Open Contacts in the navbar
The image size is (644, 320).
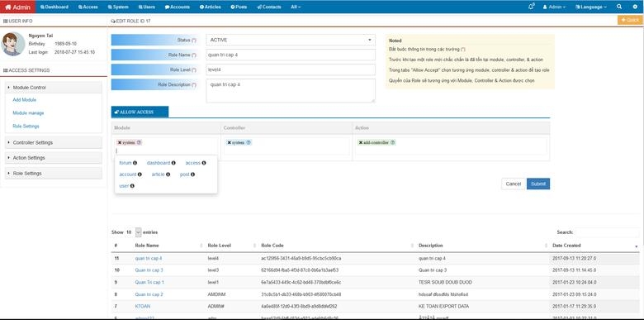click(x=269, y=7)
